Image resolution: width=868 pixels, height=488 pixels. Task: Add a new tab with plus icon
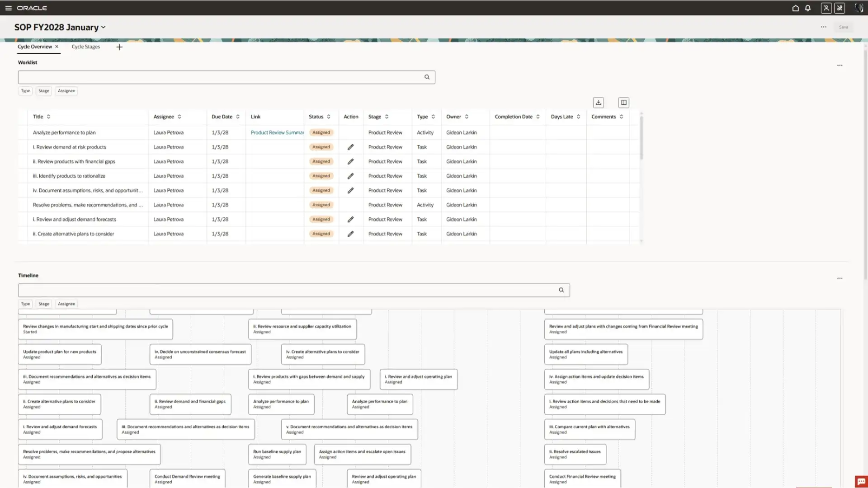coord(119,47)
